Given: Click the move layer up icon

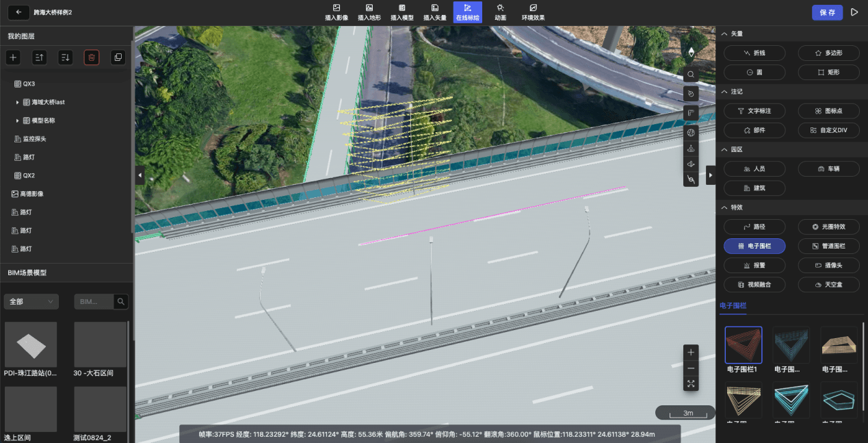Looking at the screenshot, I should [x=39, y=58].
